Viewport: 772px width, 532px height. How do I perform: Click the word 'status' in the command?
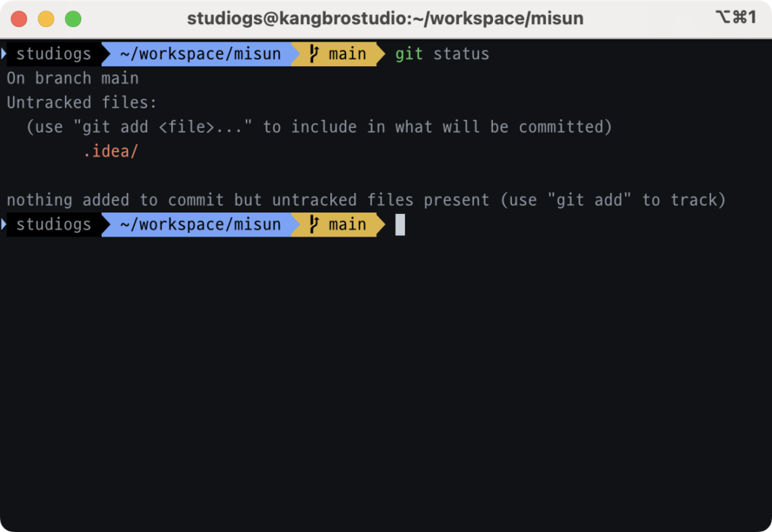pyautogui.click(x=461, y=54)
